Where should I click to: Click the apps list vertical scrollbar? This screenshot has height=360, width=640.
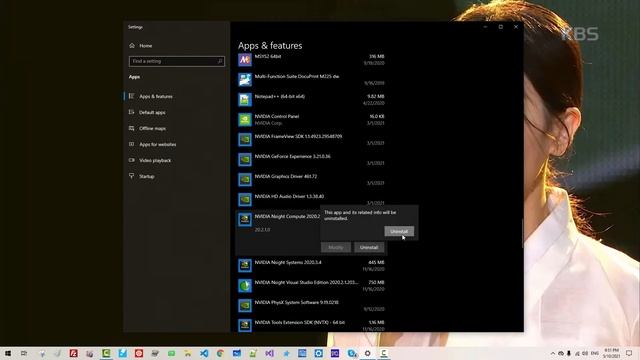[x=522, y=233]
